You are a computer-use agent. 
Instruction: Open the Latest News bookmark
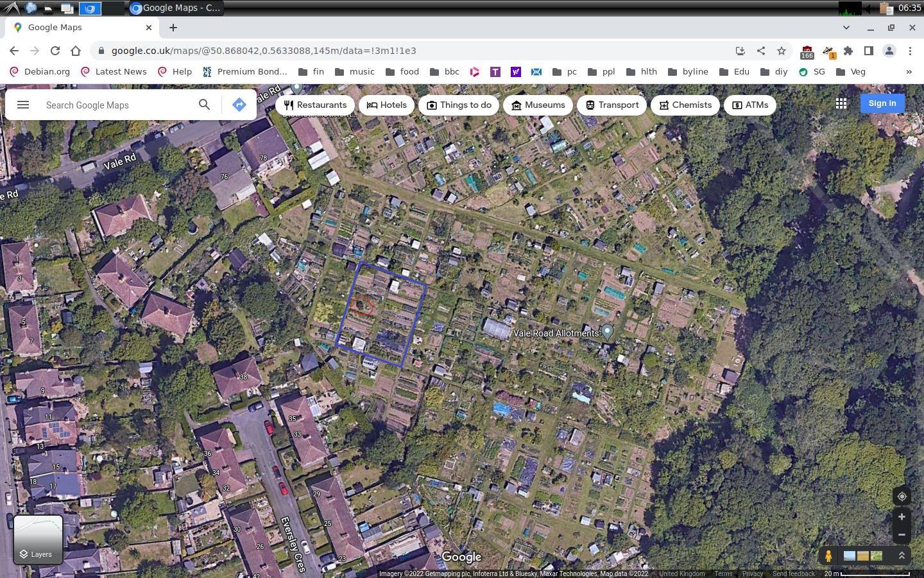tap(113, 71)
